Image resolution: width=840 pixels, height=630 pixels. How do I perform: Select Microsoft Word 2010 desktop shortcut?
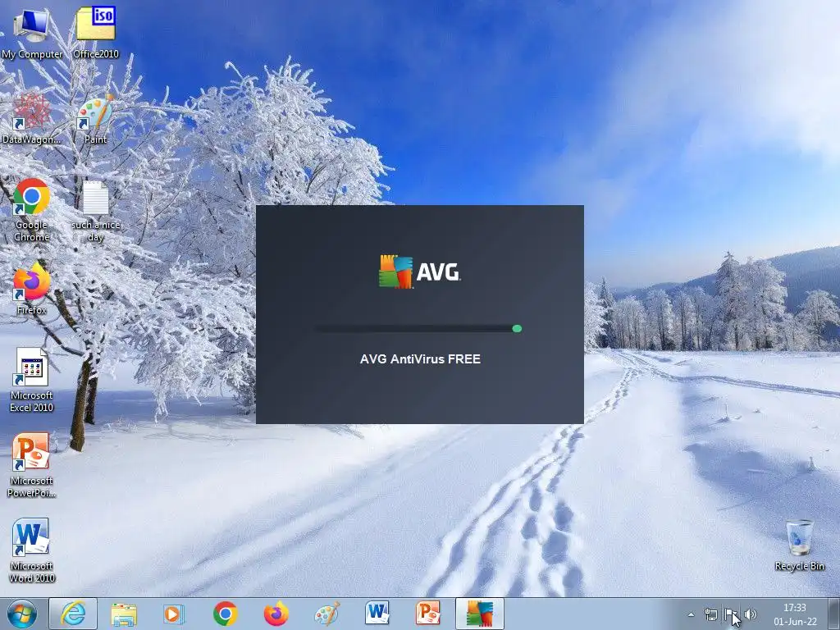(32, 550)
